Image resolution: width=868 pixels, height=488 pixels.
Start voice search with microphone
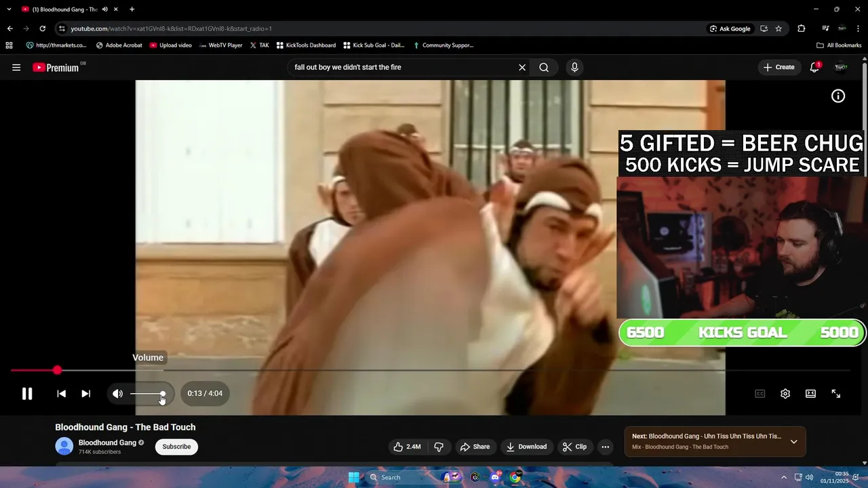click(574, 67)
